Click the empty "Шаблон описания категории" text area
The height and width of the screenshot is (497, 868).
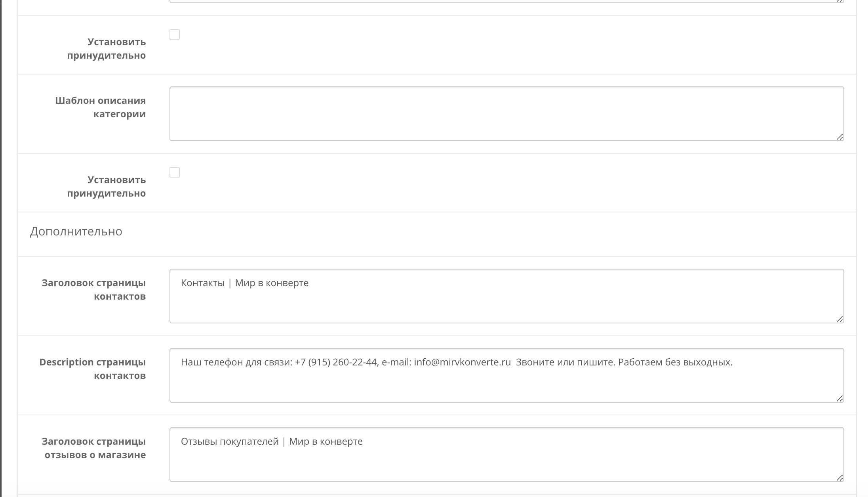pos(506,114)
